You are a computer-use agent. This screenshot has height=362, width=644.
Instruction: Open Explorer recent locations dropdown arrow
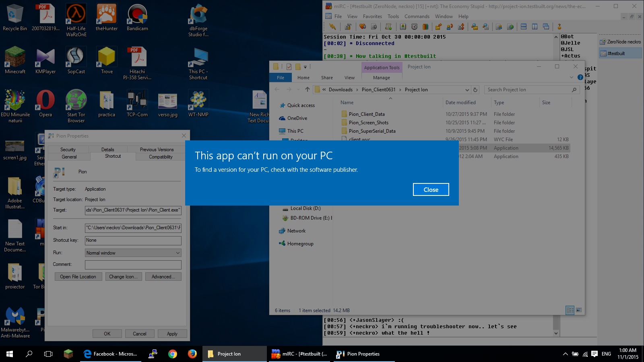pos(298,90)
